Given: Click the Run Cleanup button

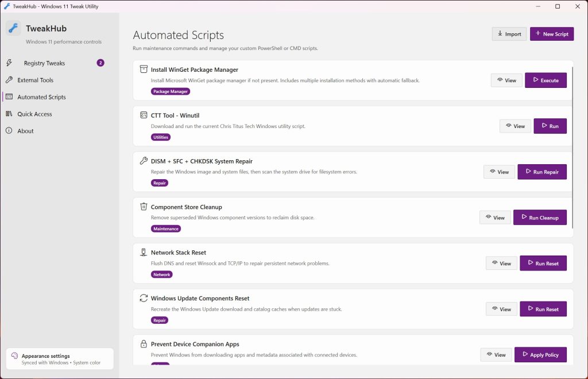Looking at the screenshot, I should tap(540, 218).
